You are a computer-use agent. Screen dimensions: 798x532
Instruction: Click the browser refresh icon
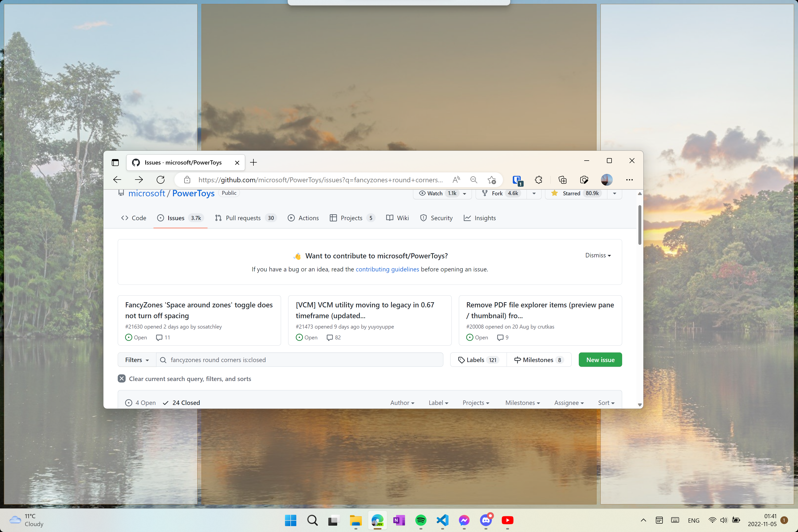161,180
